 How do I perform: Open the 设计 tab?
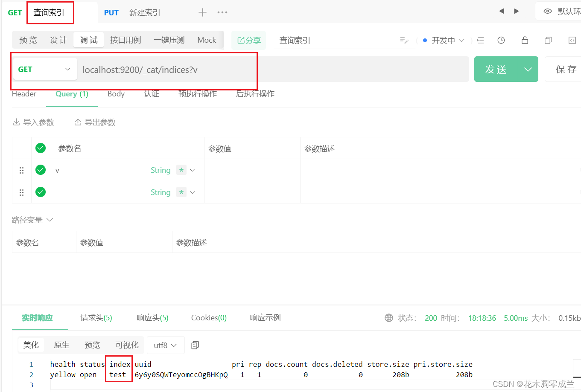pos(58,40)
